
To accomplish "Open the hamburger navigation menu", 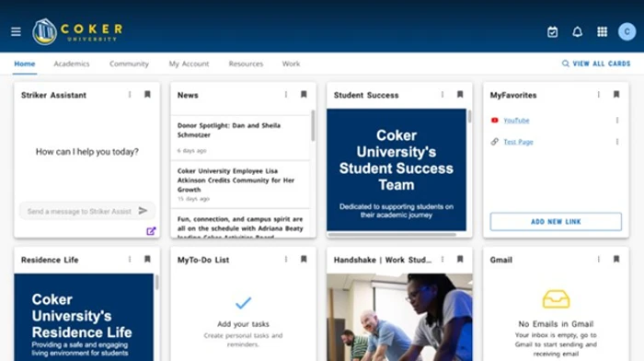I will coord(16,31).
